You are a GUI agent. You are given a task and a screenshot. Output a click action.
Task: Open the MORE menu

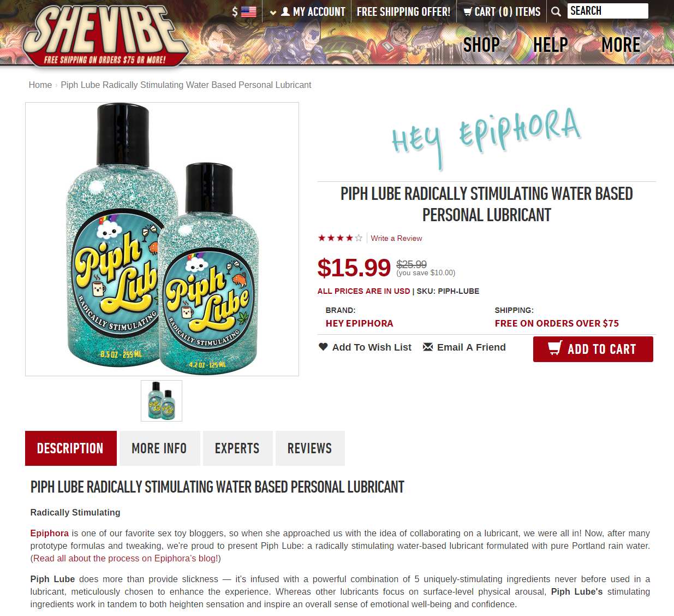(x=621, y=45)
